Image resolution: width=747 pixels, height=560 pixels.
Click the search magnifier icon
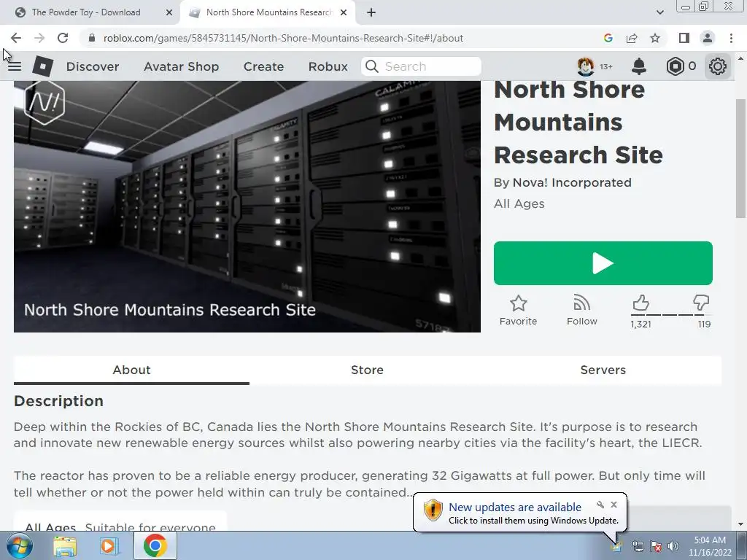point(372,66)
